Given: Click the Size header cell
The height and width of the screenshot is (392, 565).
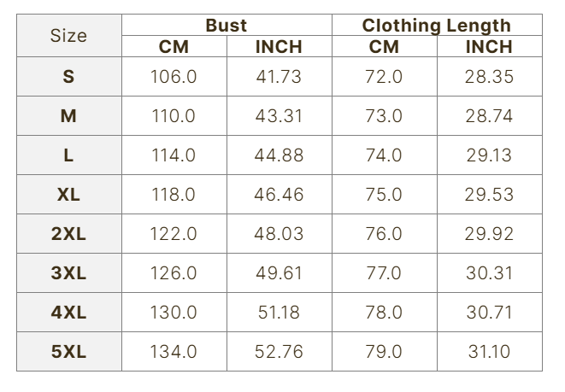Looking at the screenshot, I should pos(68,36).
